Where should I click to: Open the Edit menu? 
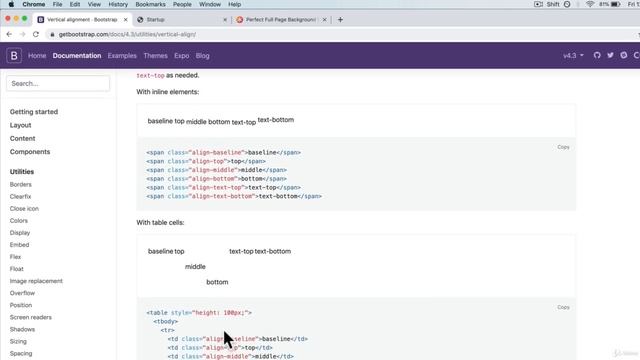75,4
